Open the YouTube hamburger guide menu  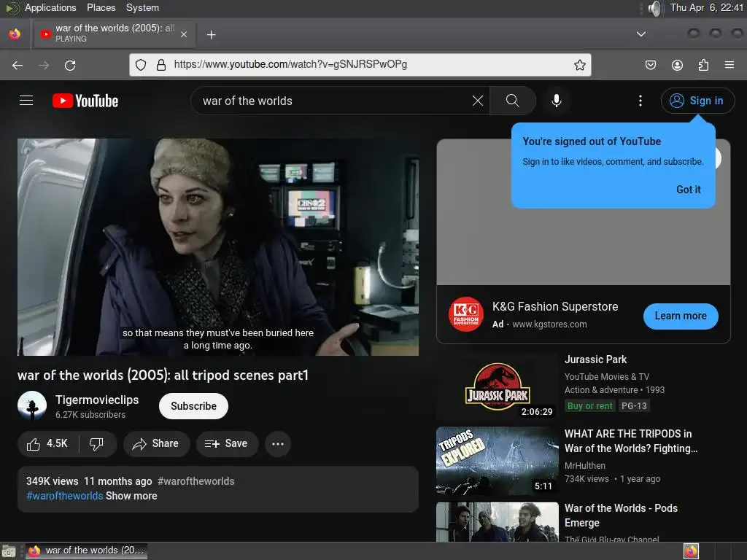(x=26, y=101)
